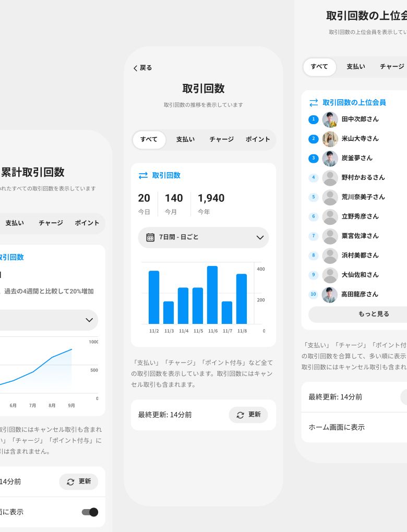The image size is (407, 532).
Task: Toggle the home screen display switch on left screen
Action: [90, 512]
